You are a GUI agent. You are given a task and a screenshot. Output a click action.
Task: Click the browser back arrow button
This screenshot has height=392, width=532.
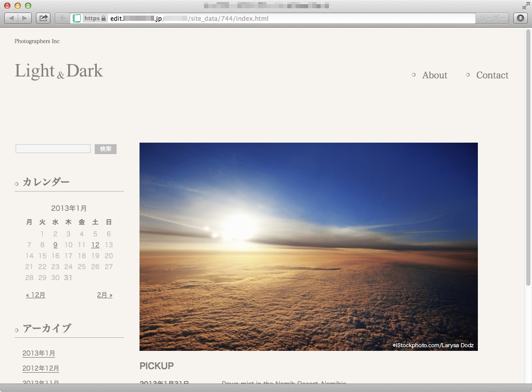pos(11,18)
